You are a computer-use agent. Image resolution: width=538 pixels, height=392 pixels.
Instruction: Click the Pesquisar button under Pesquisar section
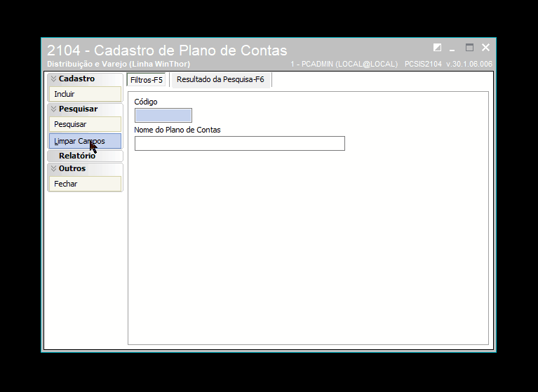click(x=85, y=124)
